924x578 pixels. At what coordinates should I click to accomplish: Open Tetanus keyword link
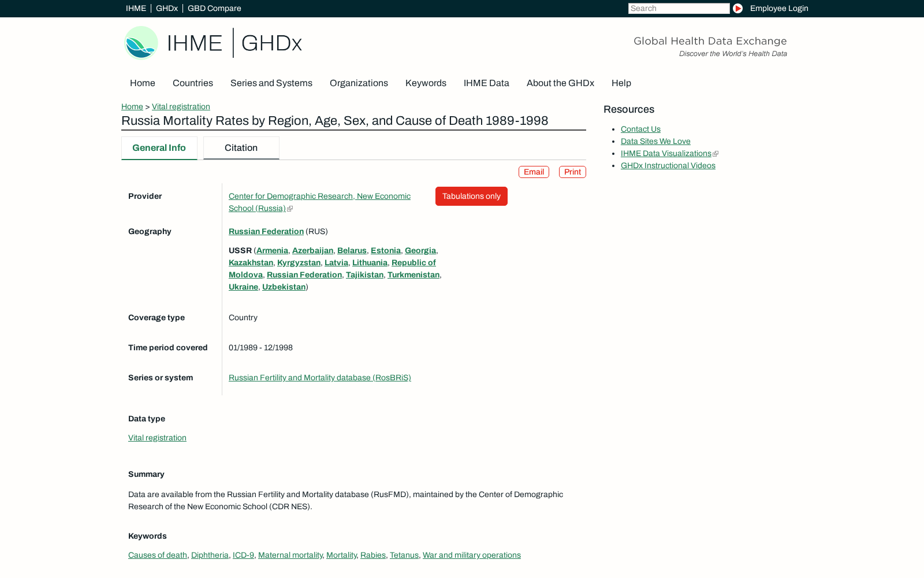click(x=404, y=555)
